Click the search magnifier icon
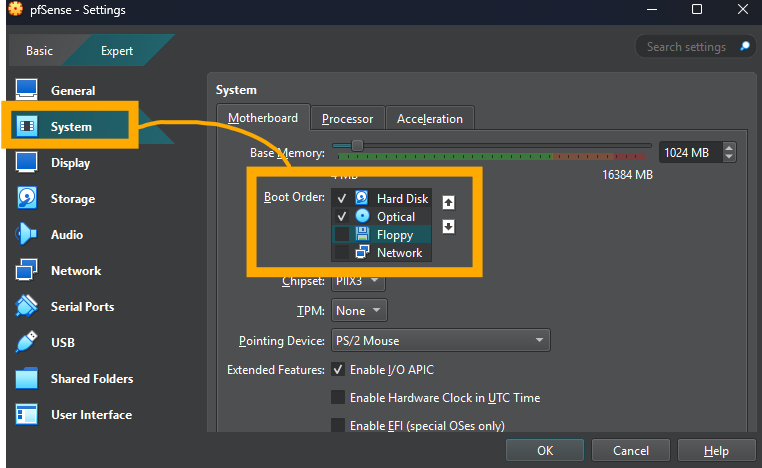 745,46
